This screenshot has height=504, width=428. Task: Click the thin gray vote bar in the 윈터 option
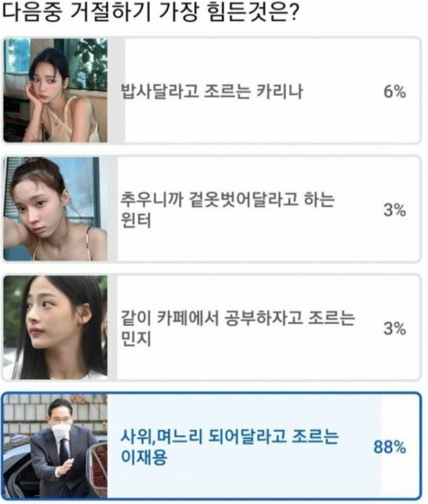tap(112, 209)
